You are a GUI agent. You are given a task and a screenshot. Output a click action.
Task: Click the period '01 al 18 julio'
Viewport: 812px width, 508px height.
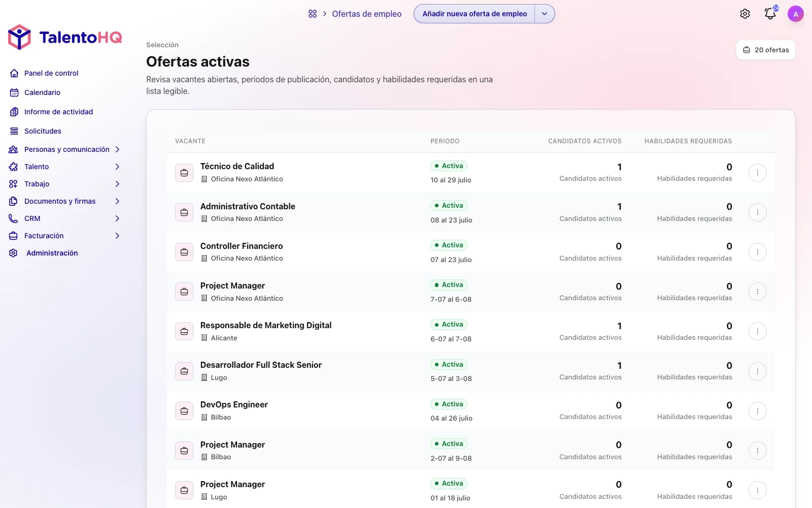(450, 498)
